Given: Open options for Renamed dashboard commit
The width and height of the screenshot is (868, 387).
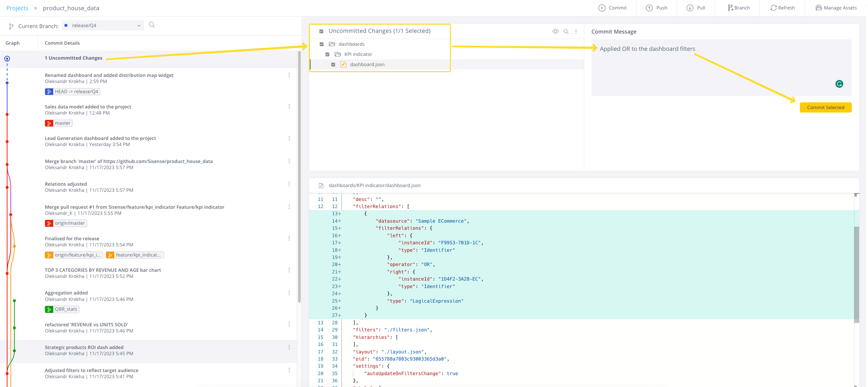Looking at the screenshot, I should 289,75.
